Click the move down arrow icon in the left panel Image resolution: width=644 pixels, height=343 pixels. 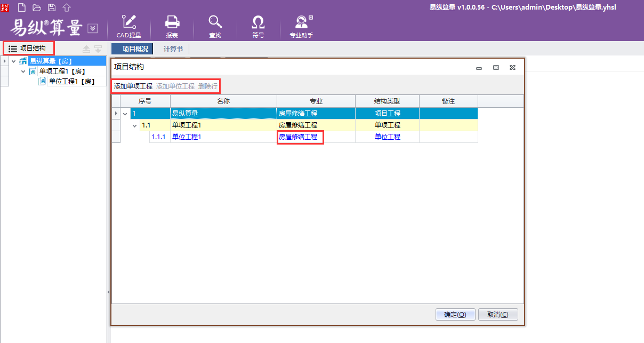tap(98, 49)
